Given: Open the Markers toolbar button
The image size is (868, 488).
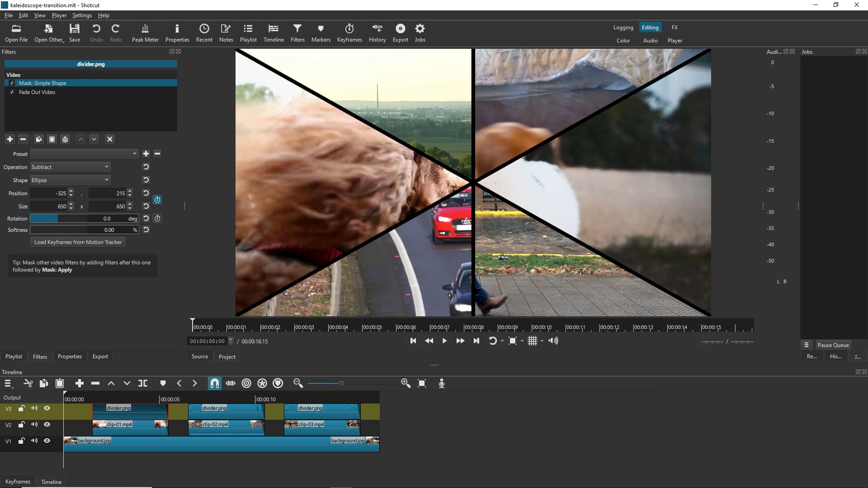Looking at the screenshot, I should click(321, 33).
